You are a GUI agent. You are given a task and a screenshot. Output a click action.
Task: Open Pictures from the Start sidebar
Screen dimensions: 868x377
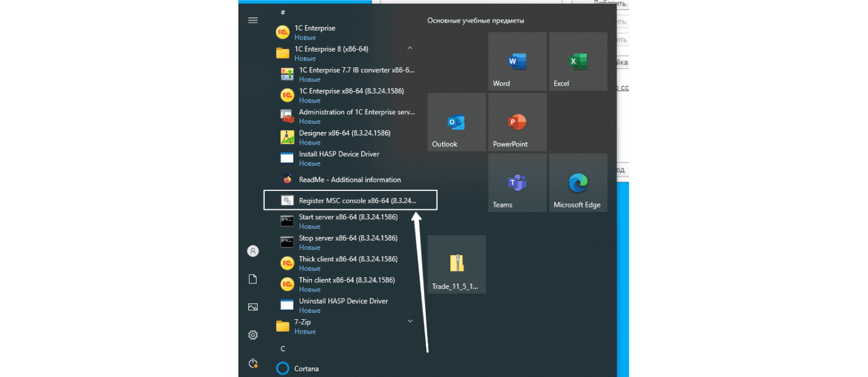[253, 307]
